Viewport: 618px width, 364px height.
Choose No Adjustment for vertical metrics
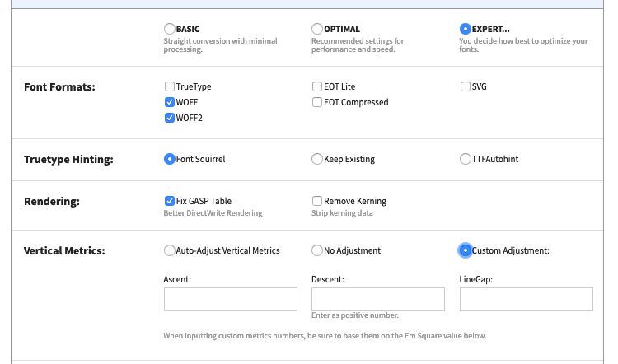[317, 250]
